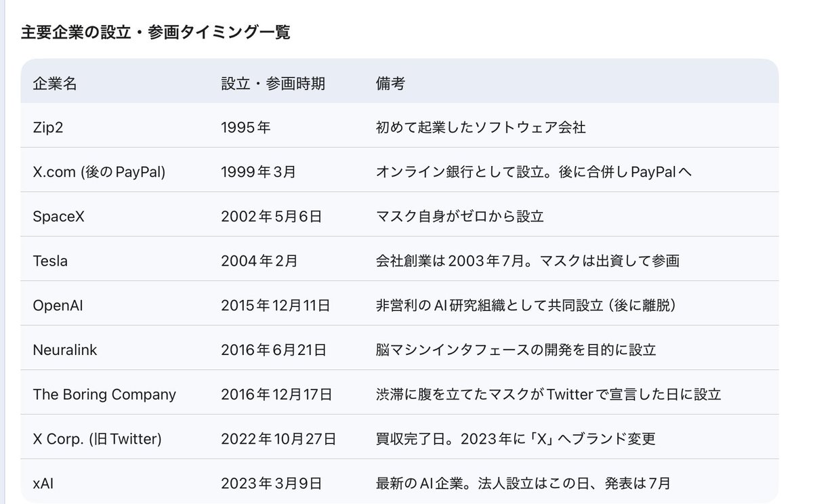Image resolution: width=813 pixels, height=504 pixels.
Task: Click the date cell 2004年2月
Action: tap(259, 261)
